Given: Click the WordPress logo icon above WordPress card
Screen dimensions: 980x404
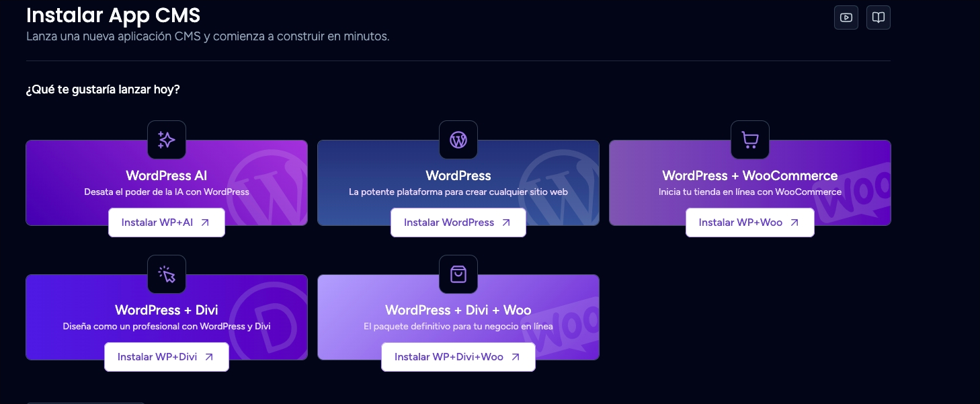Looking at the screenshot, I should [x=458, y=140].
